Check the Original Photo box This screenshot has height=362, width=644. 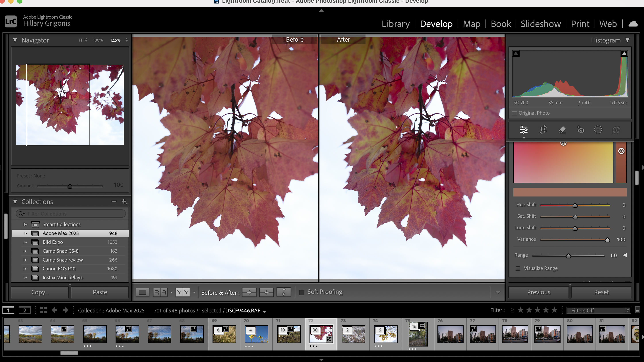(514, 113)
